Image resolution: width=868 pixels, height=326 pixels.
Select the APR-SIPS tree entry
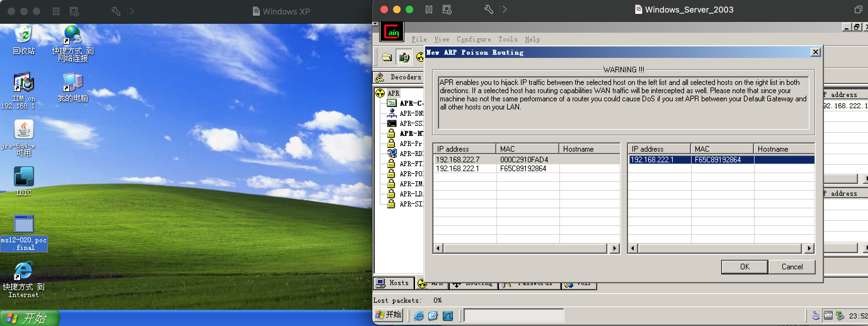tap(411, 204)
